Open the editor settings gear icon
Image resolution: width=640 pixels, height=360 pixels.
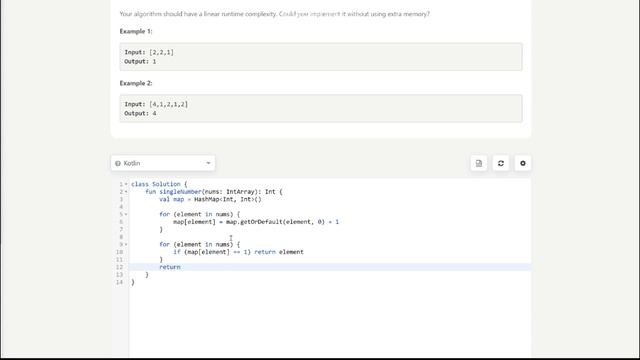coord(523,163)
